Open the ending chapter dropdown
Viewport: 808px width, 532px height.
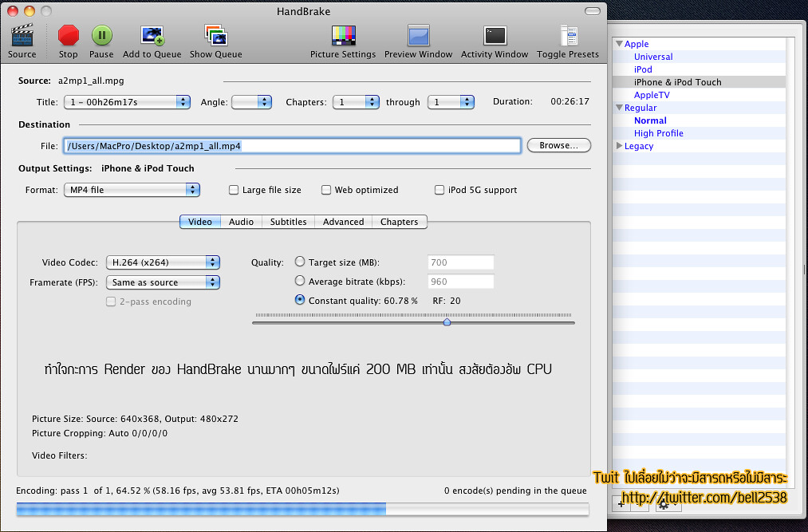(x=451, y=102)
